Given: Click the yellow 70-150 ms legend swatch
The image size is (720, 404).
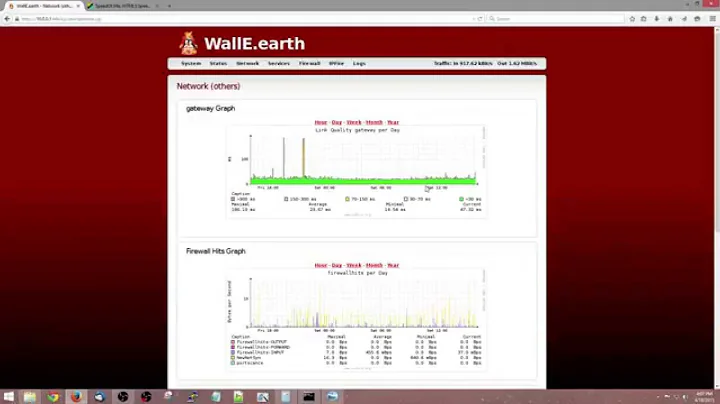Looking at the screenshot, I should pyautogui.click(x=347, y=199).
